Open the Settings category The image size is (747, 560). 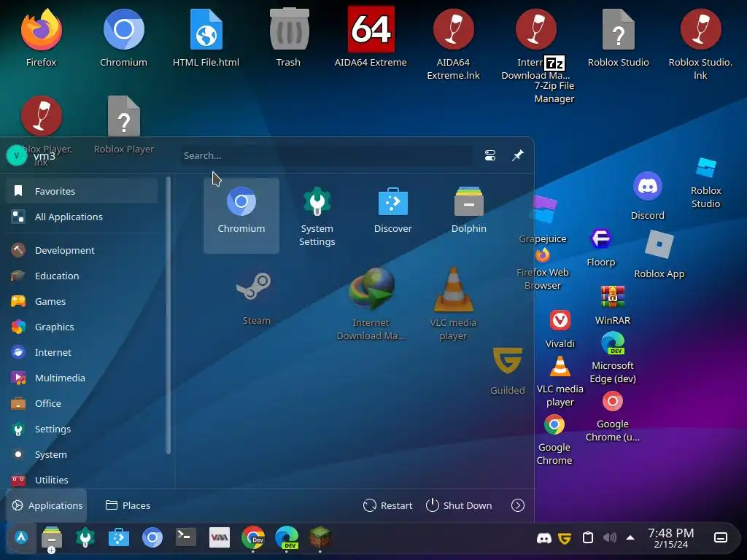tap(82, 429)
